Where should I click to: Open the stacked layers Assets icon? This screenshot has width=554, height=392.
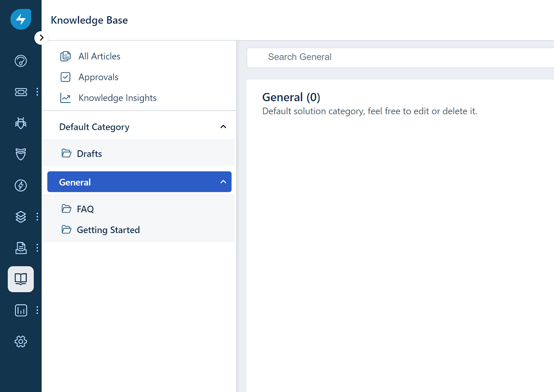pyautogui.click(x=21, y=217)
